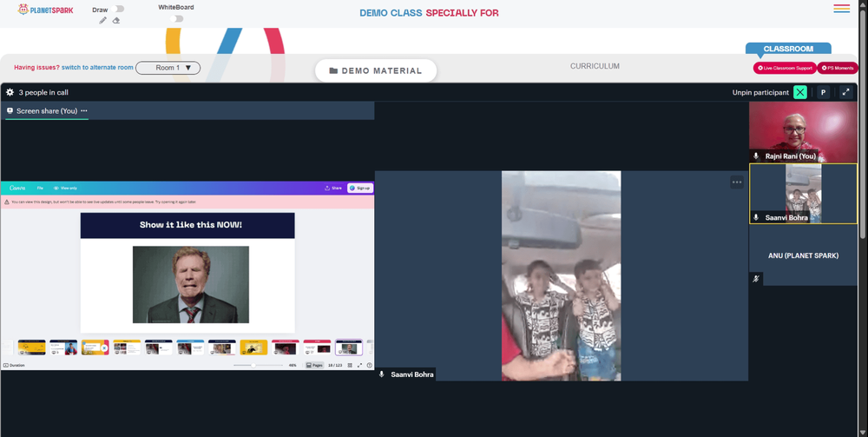Click the 46% zoom value

293,366
